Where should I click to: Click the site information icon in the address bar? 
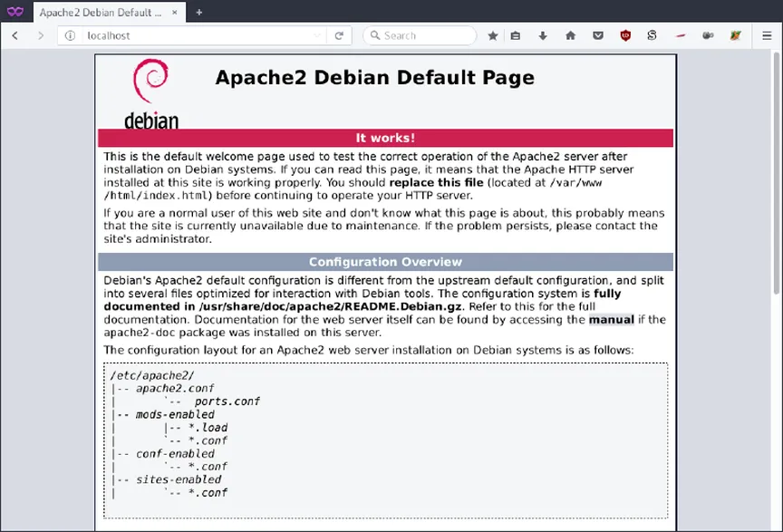pyautogui.click(x=70, y=35)
